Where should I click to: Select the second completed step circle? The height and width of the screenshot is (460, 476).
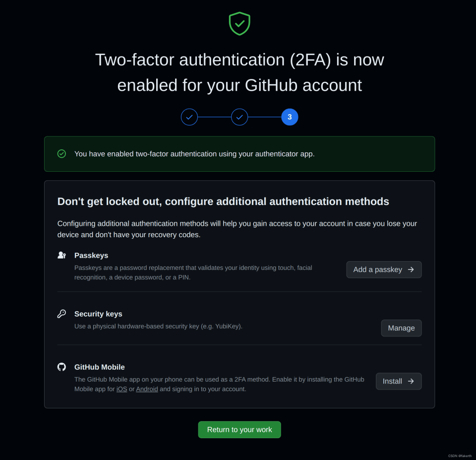pyautogui.click(x=239, y=117)
